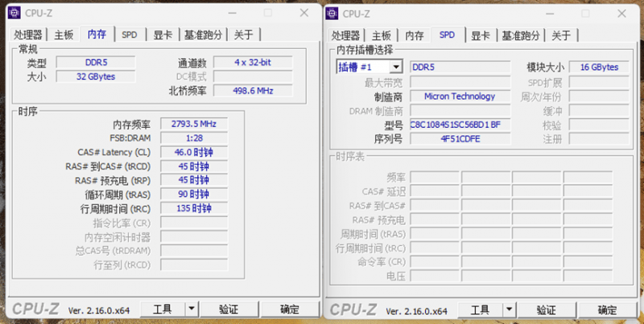Screen dimensions: 644x324
Task: Expand the 插槽 #1 memory slot dropdown
Action: tap(395, 67)
